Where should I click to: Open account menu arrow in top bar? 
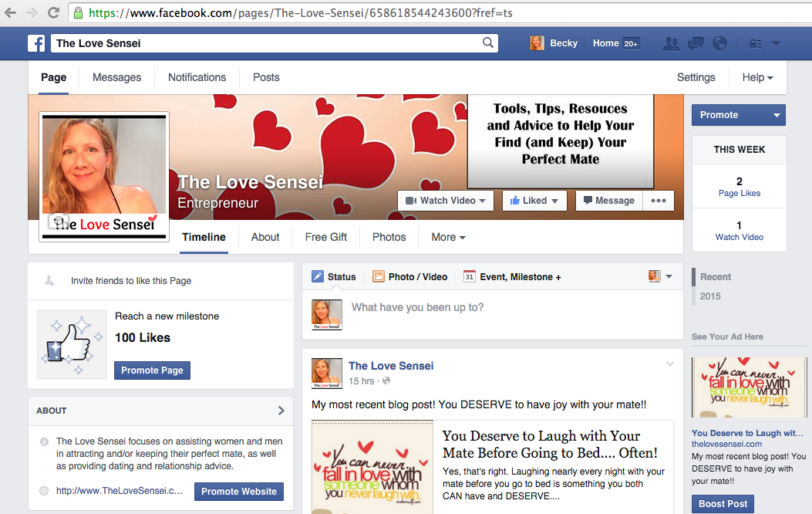click(776, 43)
